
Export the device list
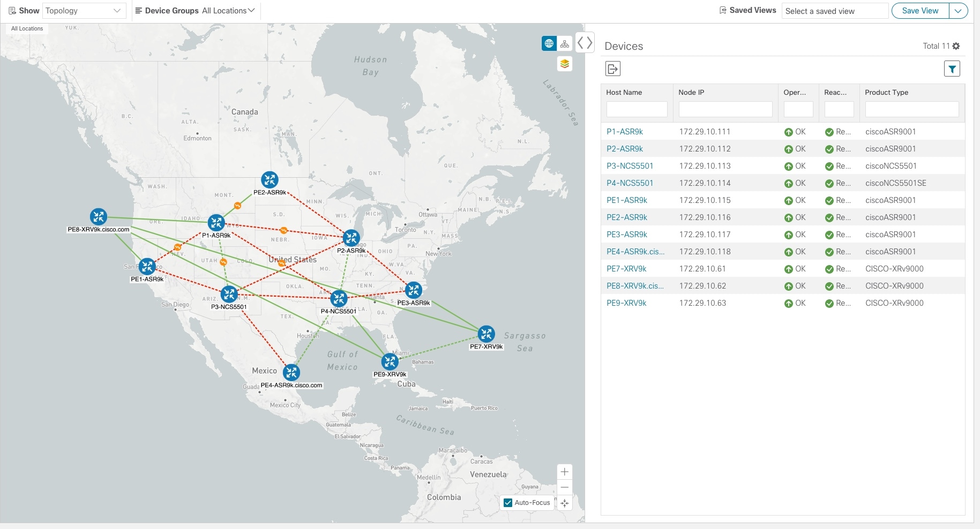point(612,69)
